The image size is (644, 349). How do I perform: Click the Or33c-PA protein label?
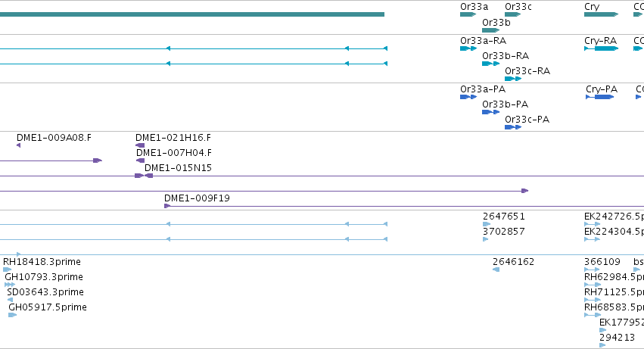pos(527,120)
